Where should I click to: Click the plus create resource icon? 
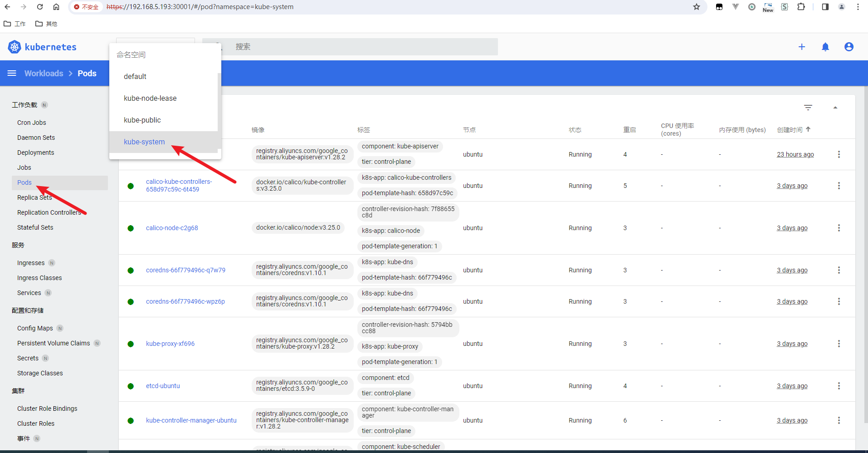coord(802,47)
